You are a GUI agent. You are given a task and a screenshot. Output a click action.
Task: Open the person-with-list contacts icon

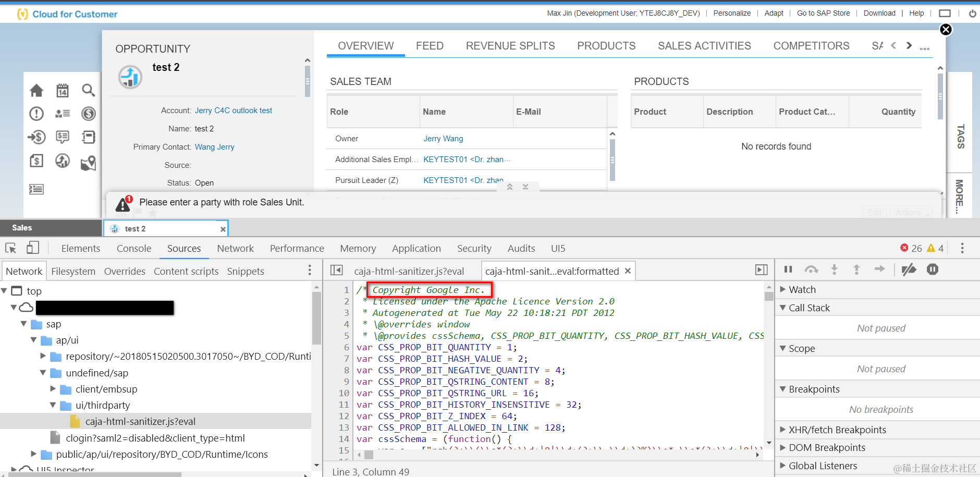[63, 114]
